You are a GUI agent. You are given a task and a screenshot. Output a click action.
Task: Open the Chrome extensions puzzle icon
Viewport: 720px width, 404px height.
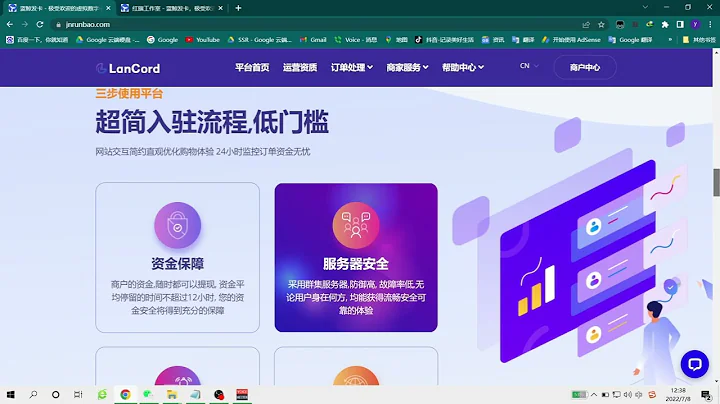[x=665, y=24]
